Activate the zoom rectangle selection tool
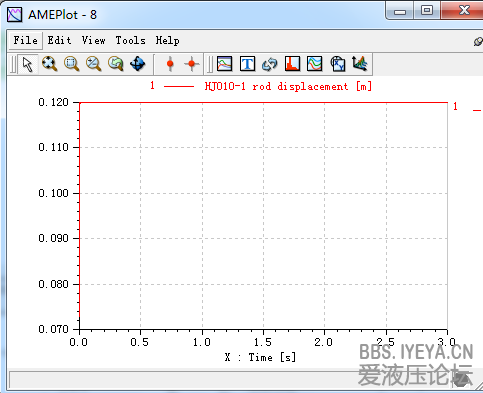The image size is (483, 393). point(71,63)
